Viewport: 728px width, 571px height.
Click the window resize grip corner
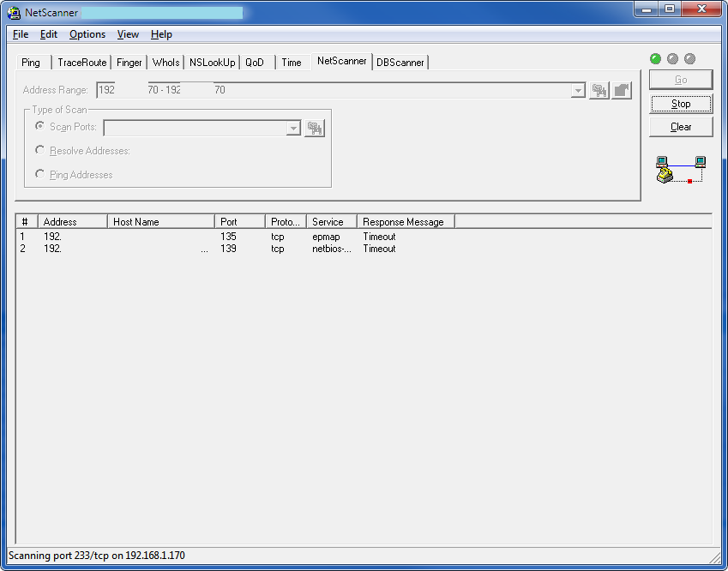[x=714, y=556]
